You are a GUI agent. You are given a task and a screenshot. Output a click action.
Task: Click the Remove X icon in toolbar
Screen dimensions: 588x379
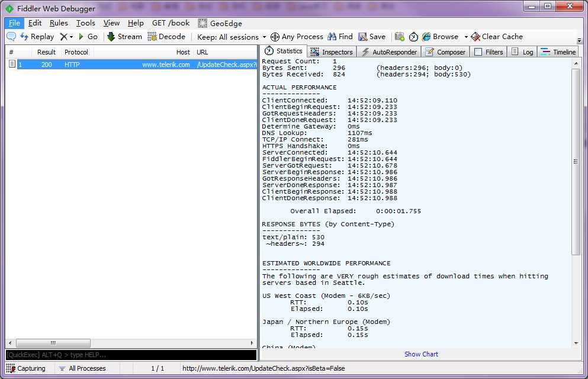(x=64, y=37)
